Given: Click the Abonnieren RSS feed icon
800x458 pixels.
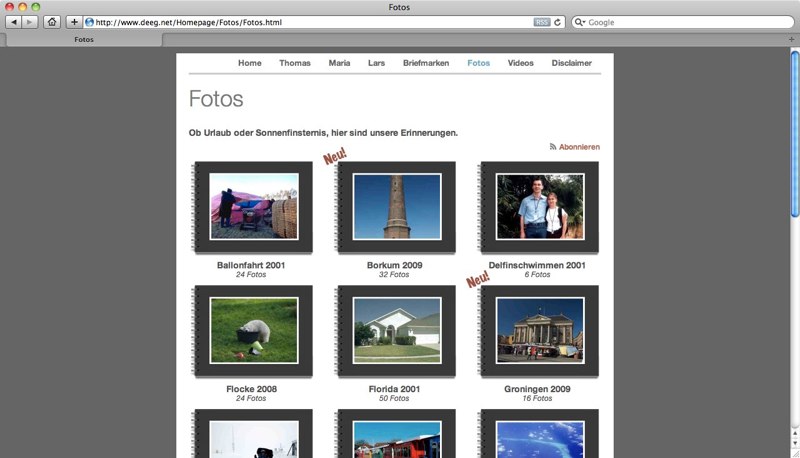Looking at the screenshot, I should point(553,147).
